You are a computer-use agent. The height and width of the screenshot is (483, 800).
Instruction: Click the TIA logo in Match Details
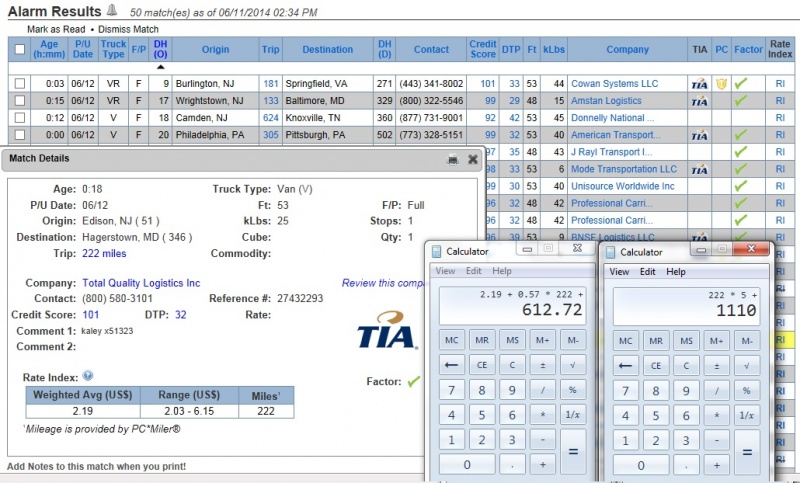pyautogui.click(x=387, y=331)
